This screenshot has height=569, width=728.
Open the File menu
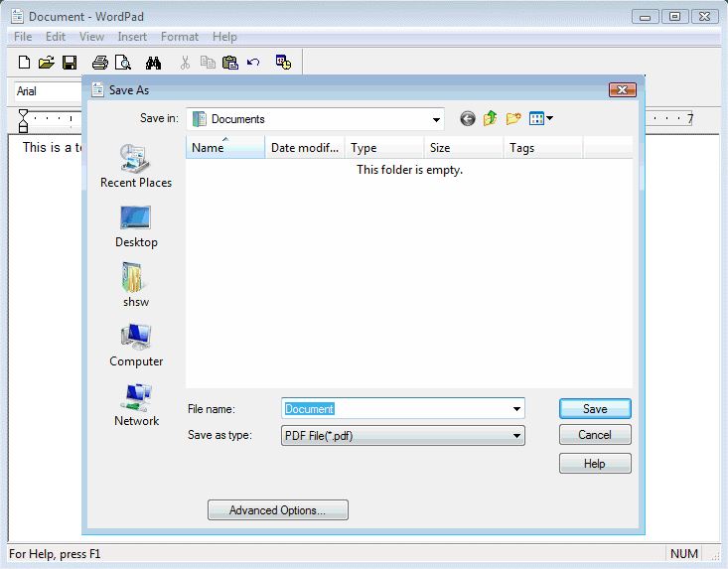[x=23, y=37]
